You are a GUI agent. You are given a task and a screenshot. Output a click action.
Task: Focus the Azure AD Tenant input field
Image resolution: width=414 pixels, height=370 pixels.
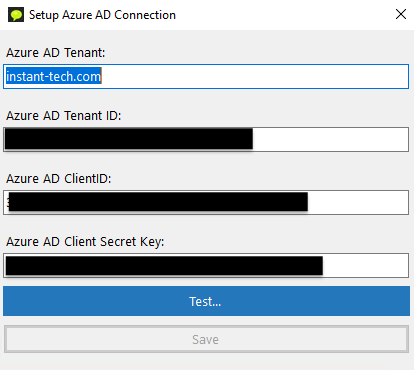[206, 77]
